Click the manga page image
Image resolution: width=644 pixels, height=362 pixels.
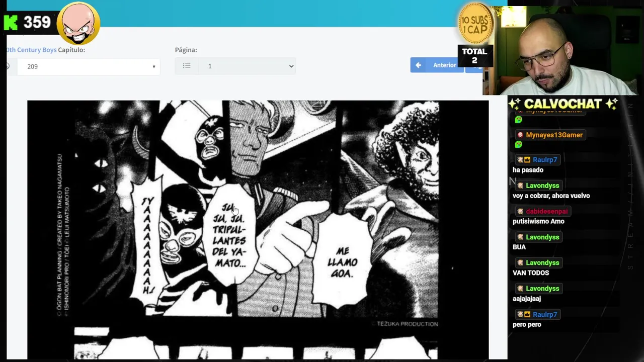[258, 230]
